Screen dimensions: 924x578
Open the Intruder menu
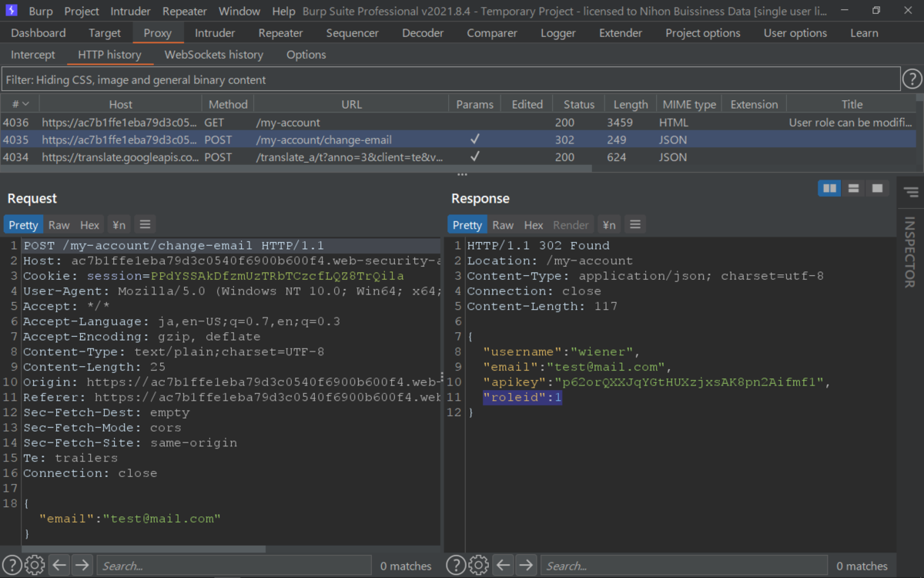132,11
